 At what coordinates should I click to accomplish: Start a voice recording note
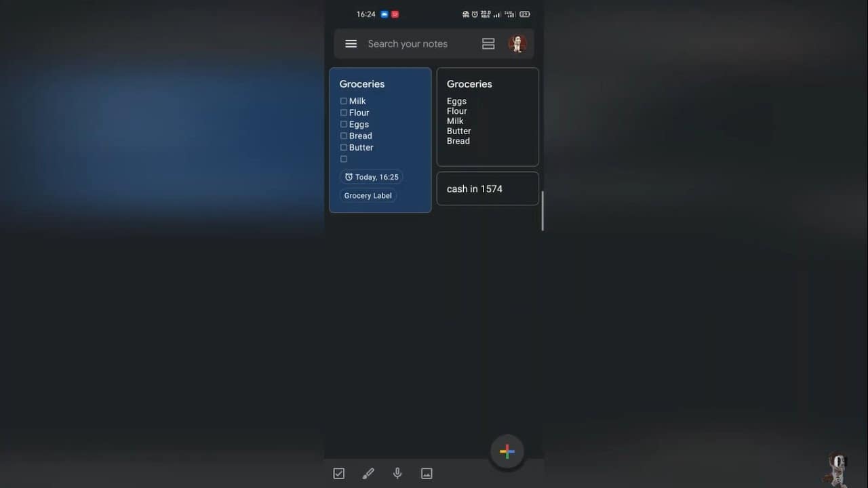[x=397, y=474]
